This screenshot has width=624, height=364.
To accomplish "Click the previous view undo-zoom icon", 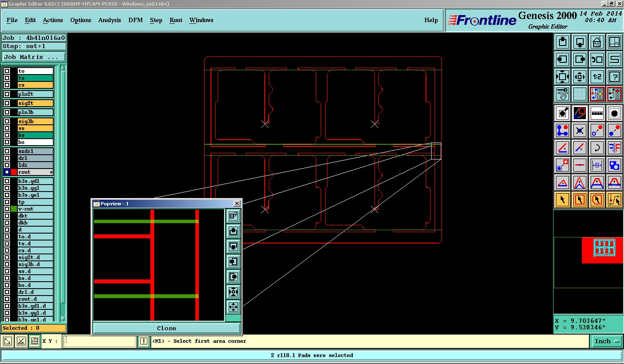I will click(x=597, y=59).
